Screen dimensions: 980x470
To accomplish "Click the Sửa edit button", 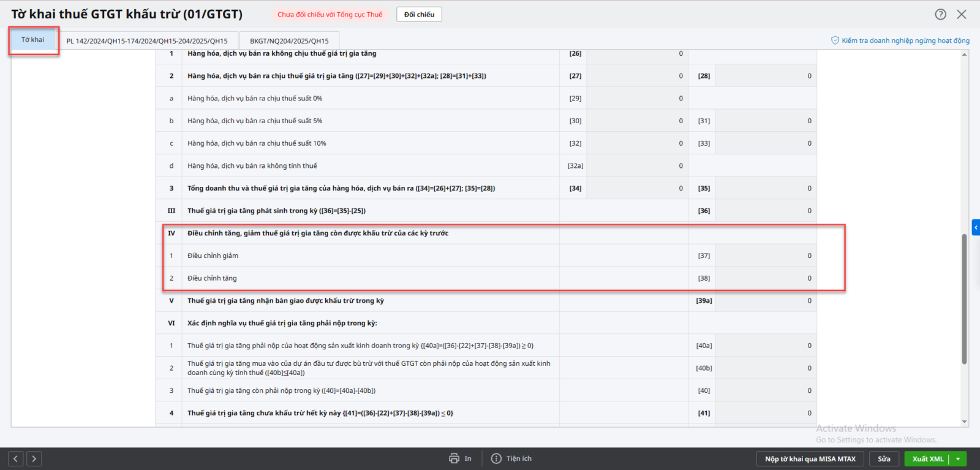I will click(x=884, y=459).
